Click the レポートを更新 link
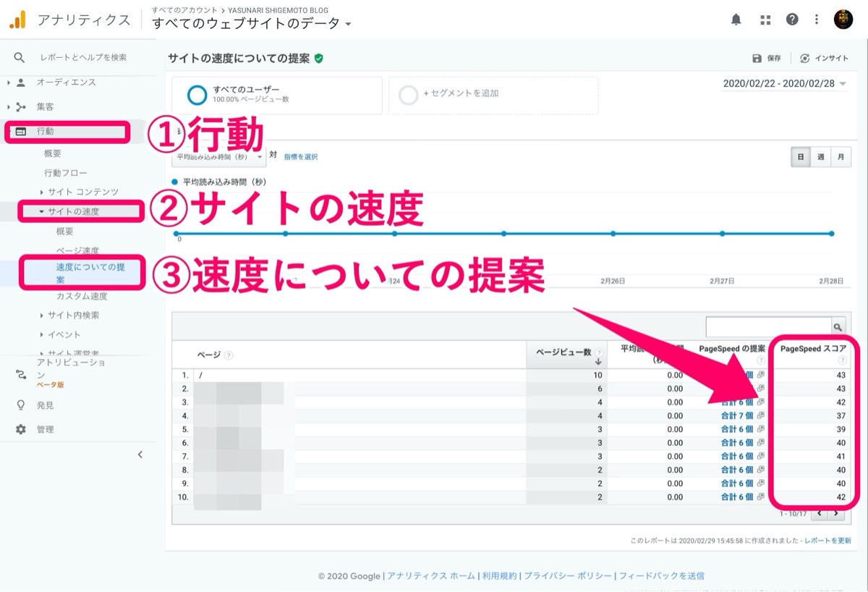Viewport: 868px width, 592px height. pyautogui.click(x=827, y=541)
